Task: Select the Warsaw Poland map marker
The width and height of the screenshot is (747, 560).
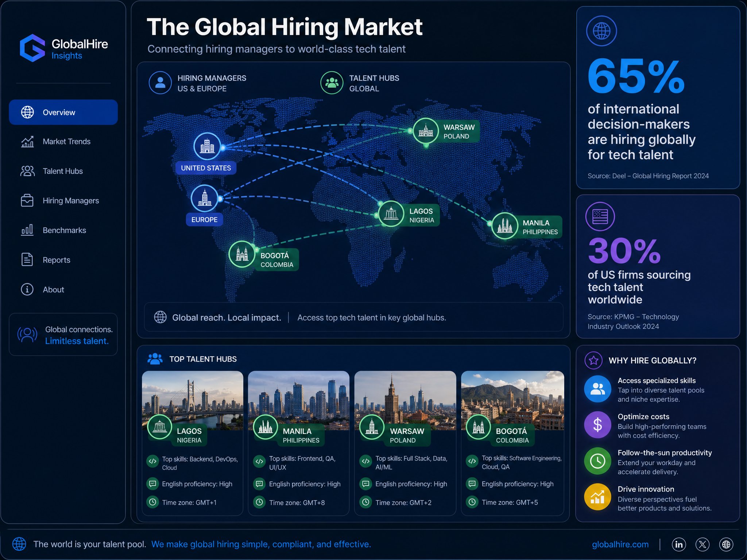Action: click(426, 131)
